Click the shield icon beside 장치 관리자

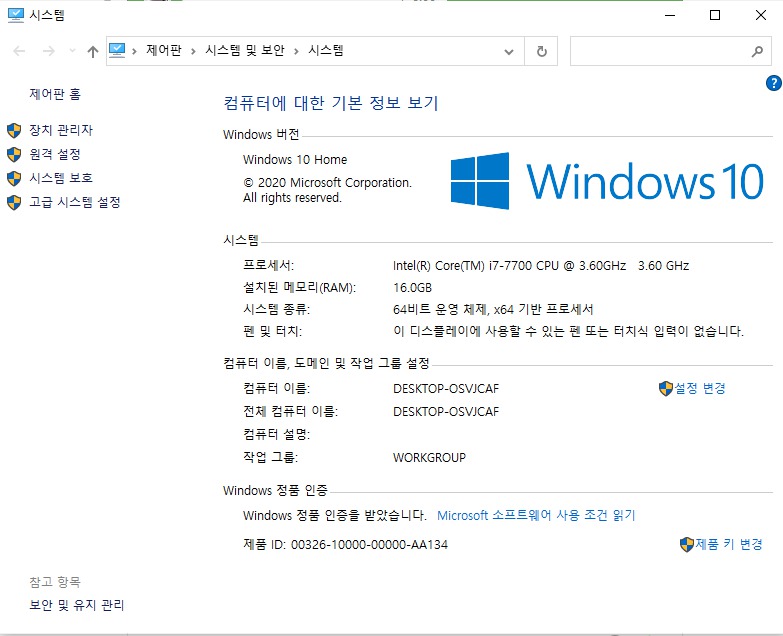14,130
